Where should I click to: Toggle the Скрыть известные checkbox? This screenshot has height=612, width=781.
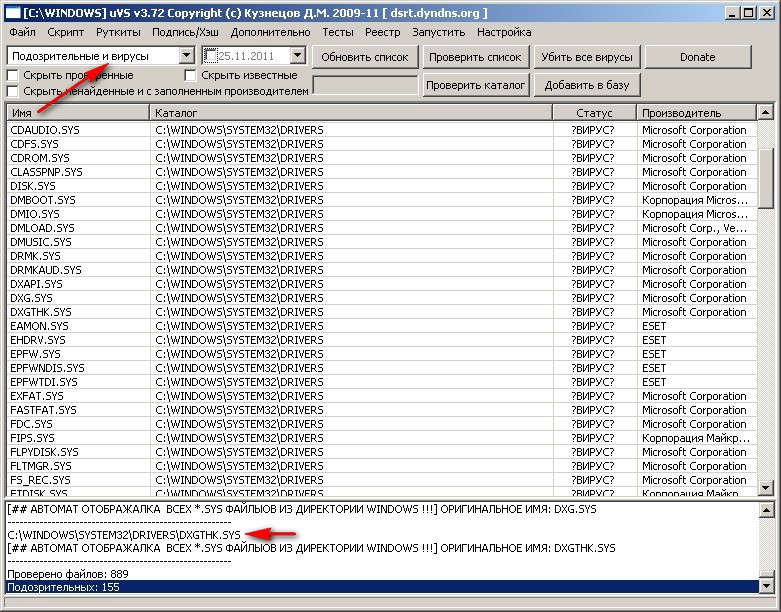[190, 75]
